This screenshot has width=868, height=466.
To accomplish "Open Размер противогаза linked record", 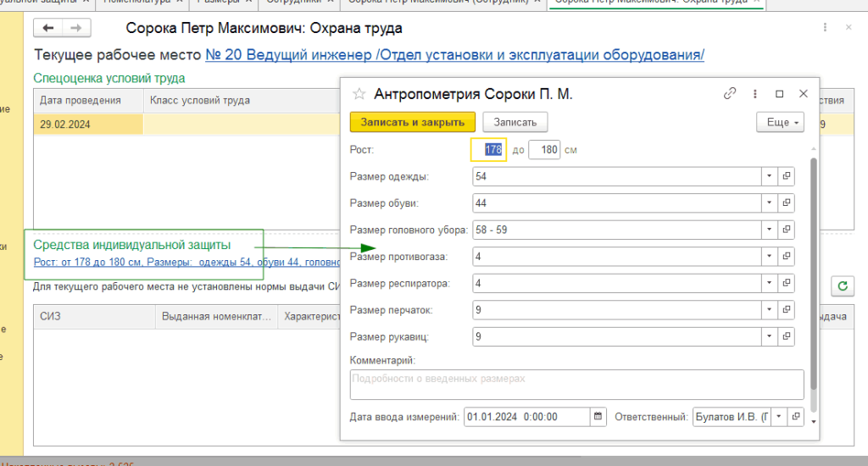I will pyautogui.click(x=786, y=256).
